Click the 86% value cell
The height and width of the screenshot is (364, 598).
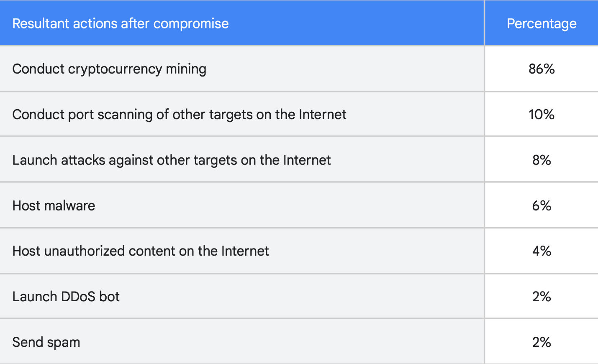[x=542, y=69]
